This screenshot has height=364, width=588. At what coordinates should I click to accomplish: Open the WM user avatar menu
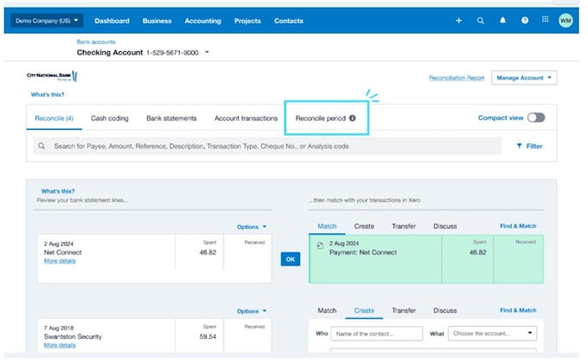pyautogui.click(x=566, y=20)
